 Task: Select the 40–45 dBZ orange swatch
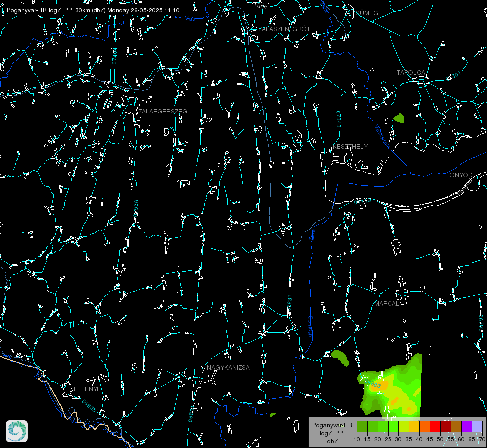(x=425, y=426)
